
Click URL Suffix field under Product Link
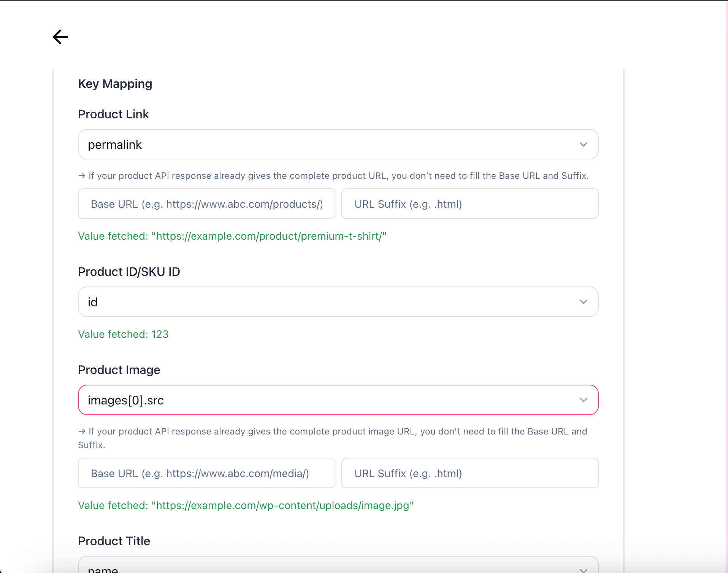click(x=469, y=204)
